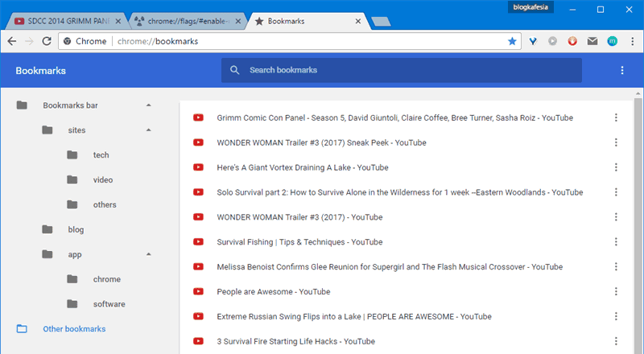Viewport: 644px width, 354px height.
Task: Switch to the SDCC 2014 GRIMM PANEL tab
Action: 66,21
